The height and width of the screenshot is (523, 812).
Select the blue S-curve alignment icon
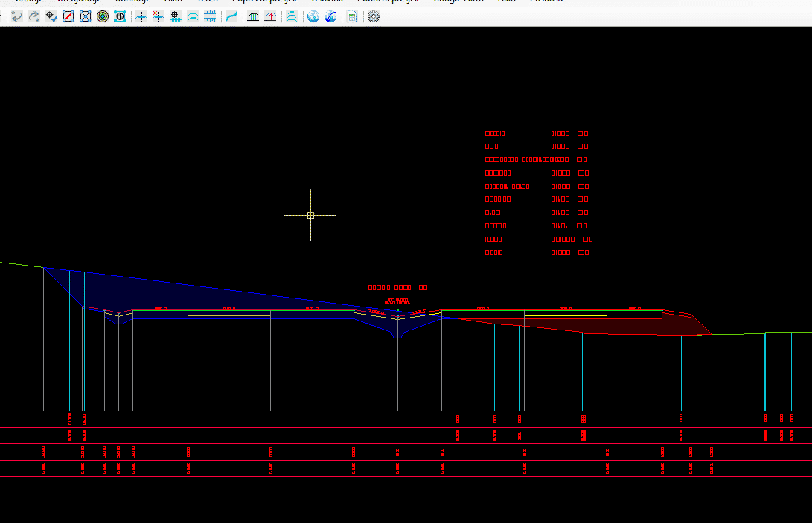231,16
